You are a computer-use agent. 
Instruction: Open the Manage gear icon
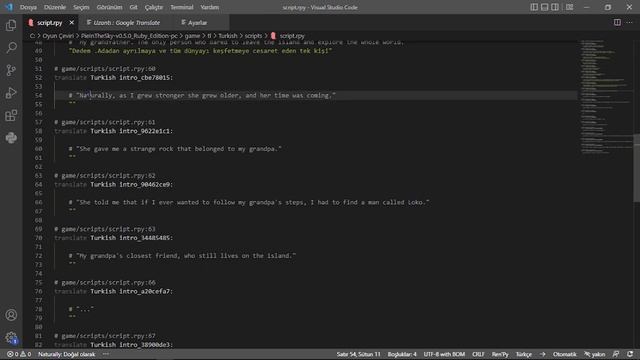pyautogui.click(x=11, y=338)
